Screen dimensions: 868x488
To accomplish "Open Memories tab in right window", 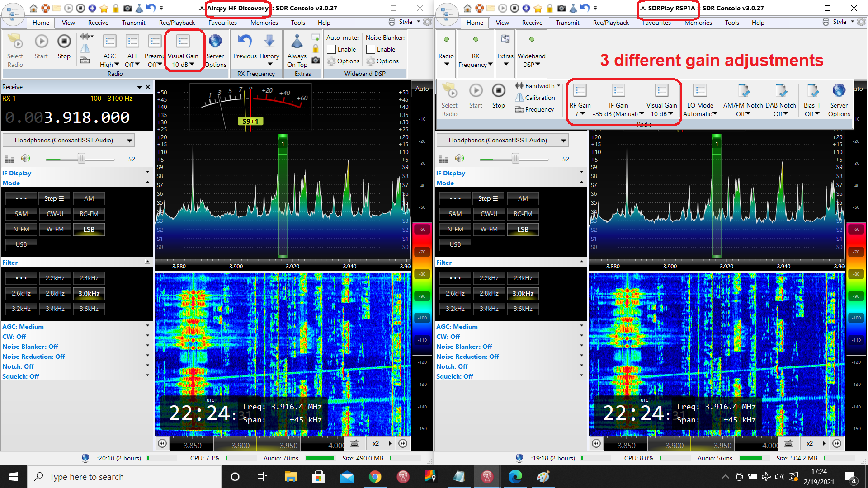I will (698, 23).
